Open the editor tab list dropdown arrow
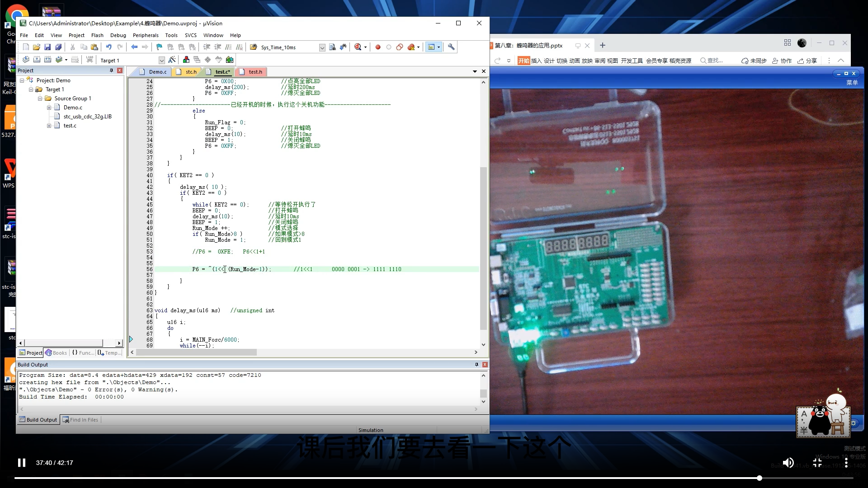 pos(475,71)
